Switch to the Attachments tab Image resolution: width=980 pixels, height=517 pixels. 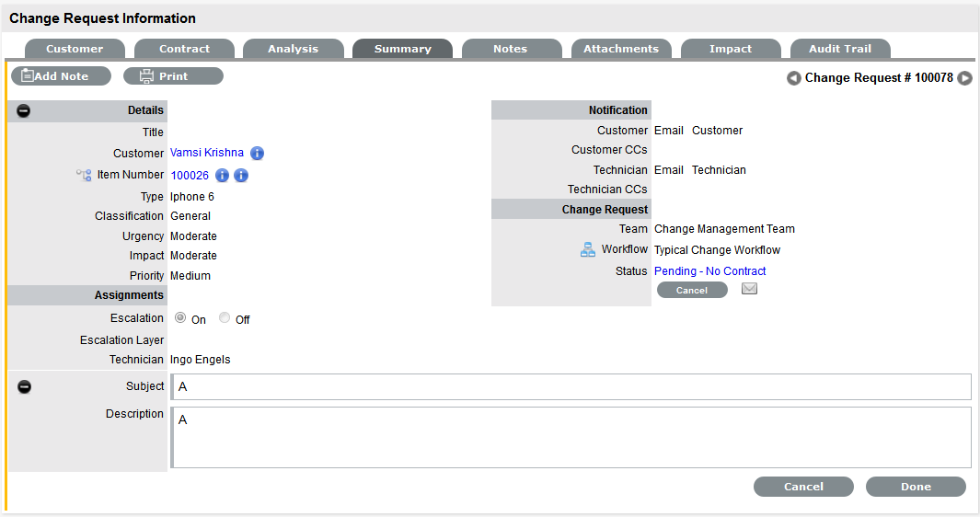tap(621, 49)
